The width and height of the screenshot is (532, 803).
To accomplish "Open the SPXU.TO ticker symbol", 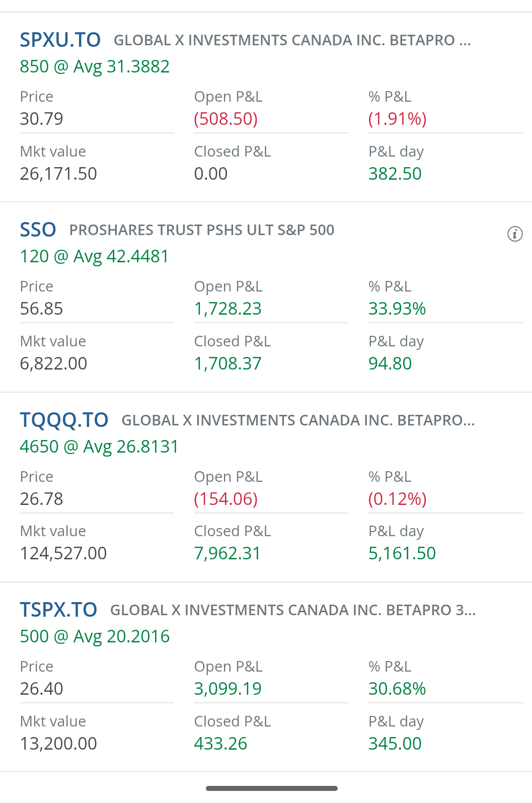I will click(60, 40).
